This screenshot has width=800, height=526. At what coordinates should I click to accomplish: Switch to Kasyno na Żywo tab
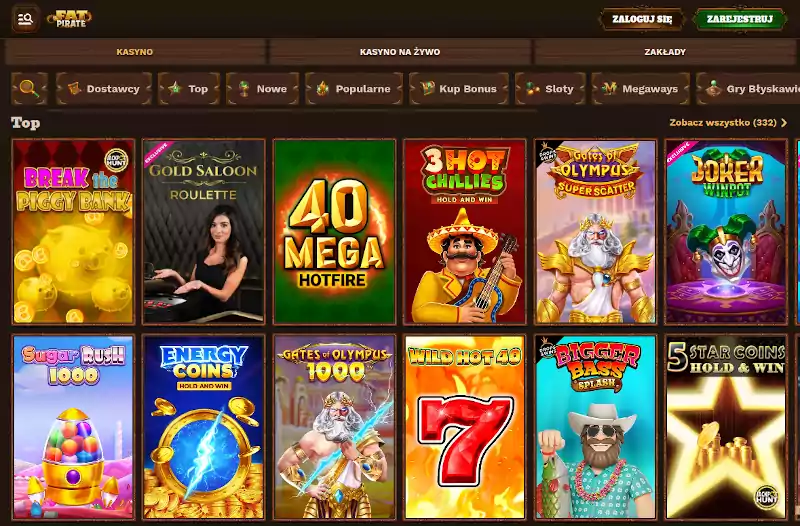coord(400,52)
